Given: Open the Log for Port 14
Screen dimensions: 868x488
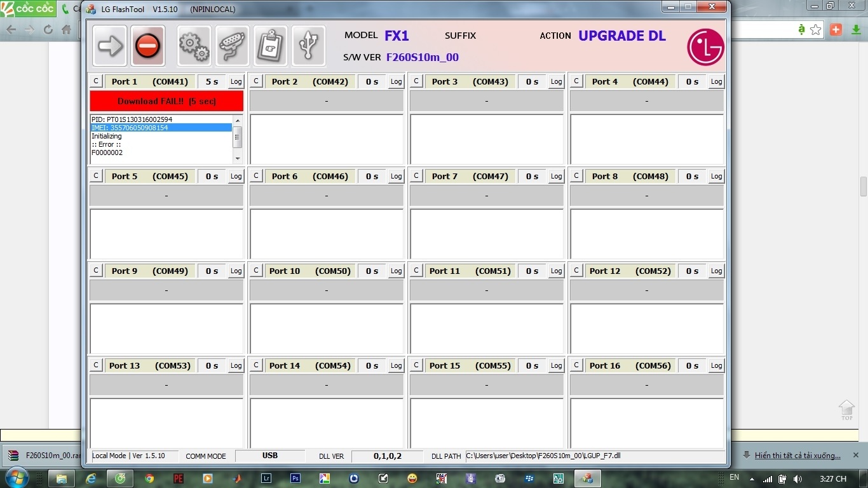Looking at the screenshot, I should (397, 365).
